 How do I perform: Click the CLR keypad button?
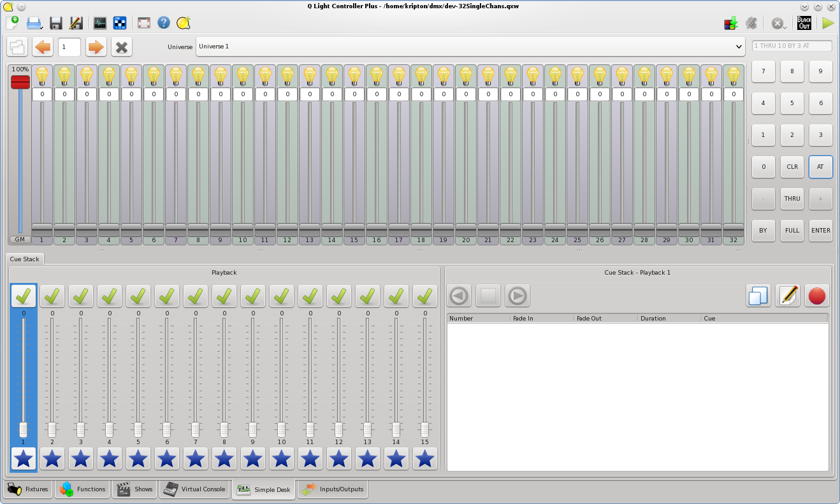[x=792, y=167]
